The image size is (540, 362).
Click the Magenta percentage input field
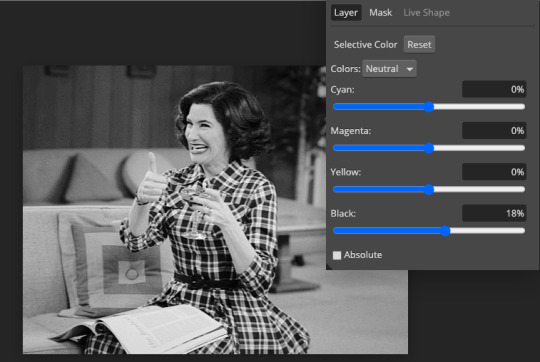click(x=494, y=131)
